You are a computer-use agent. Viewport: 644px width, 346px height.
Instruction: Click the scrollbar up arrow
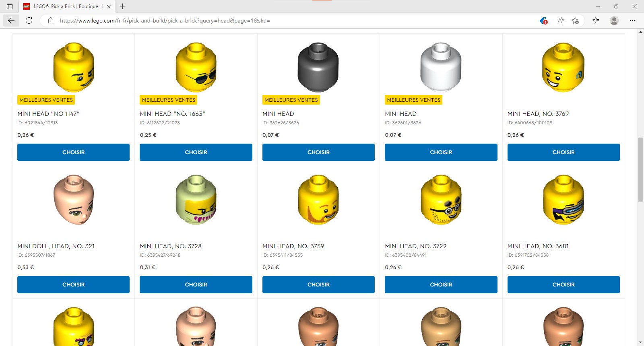tap(640, 32)
